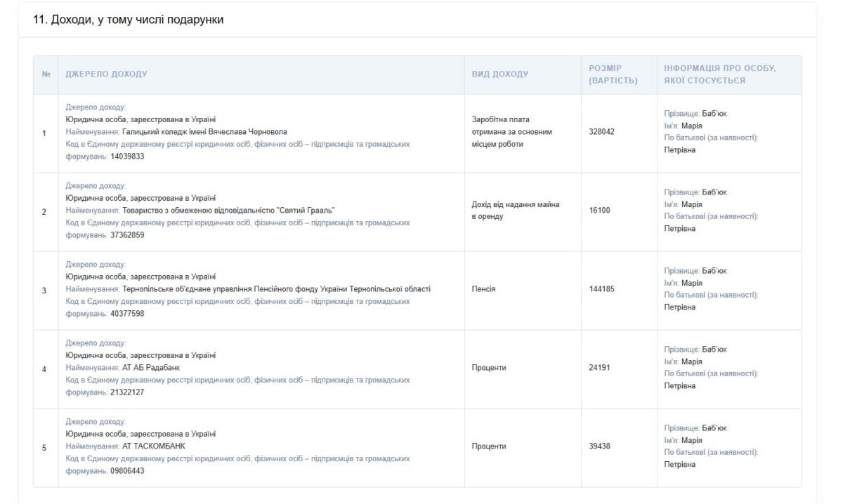Select section heading "11. Доходи, у тому числі подарунки"
843x504 pixels.
(128, 20)
